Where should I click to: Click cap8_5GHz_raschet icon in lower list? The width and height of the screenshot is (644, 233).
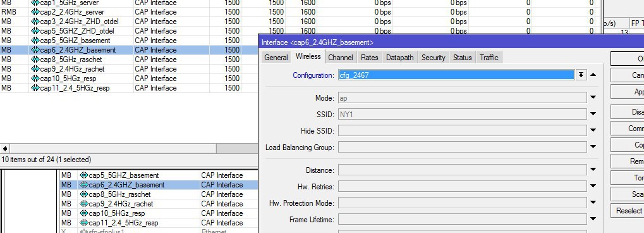coord(84,194)
